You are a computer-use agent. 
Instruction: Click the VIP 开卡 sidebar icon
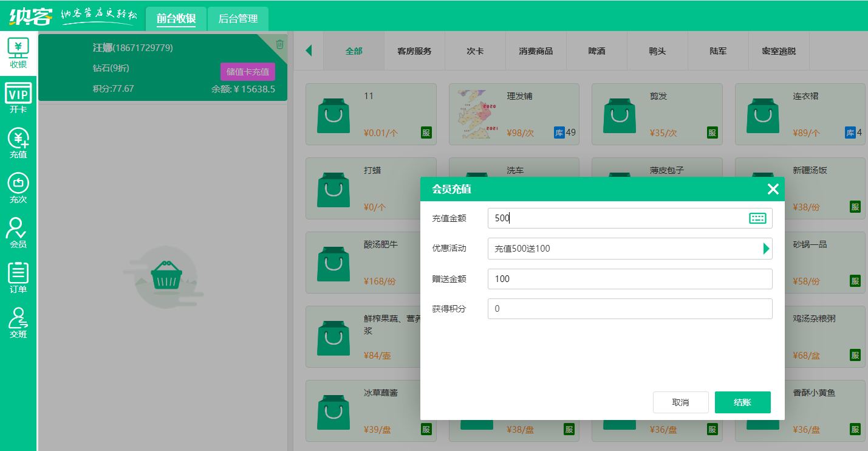(18, 98)
